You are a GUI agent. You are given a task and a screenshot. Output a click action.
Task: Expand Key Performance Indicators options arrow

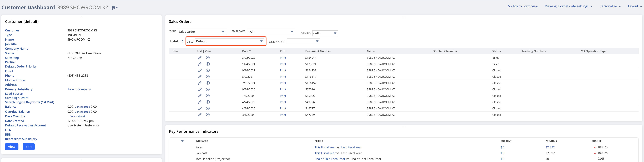click(x=183, y=141)
